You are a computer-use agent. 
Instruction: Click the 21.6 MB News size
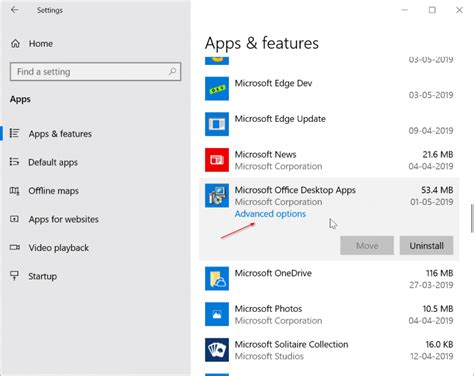438,154
